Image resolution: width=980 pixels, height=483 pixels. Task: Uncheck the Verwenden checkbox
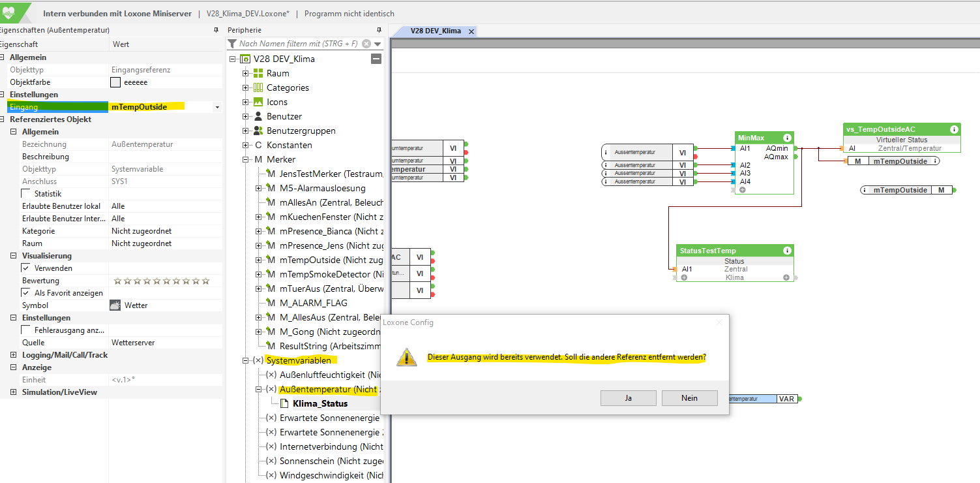(26, 268)
